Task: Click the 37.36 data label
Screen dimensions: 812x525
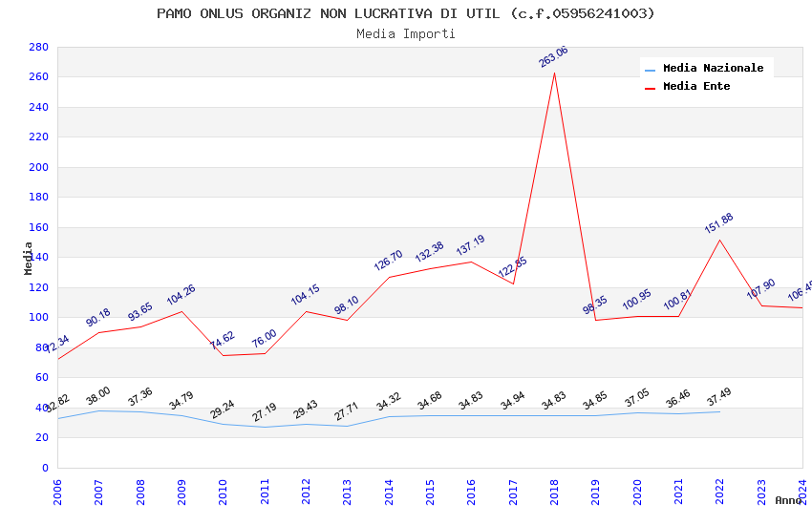Action: pyautogui.click(x=139, y=397)
